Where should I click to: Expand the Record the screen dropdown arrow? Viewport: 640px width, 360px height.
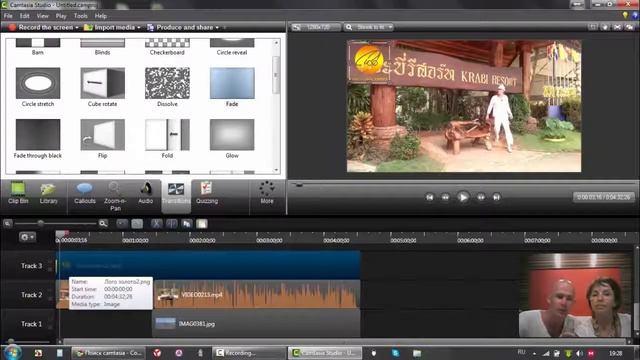(x=77, y=27)
